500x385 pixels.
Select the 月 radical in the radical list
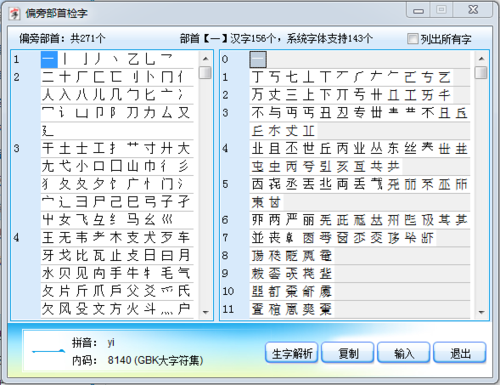[x=184, y=255]
